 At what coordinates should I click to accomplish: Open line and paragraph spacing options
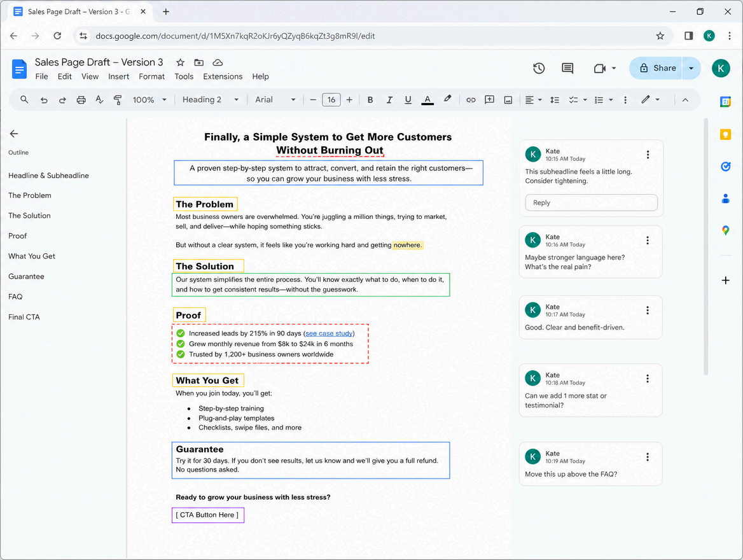click(555, 99)
